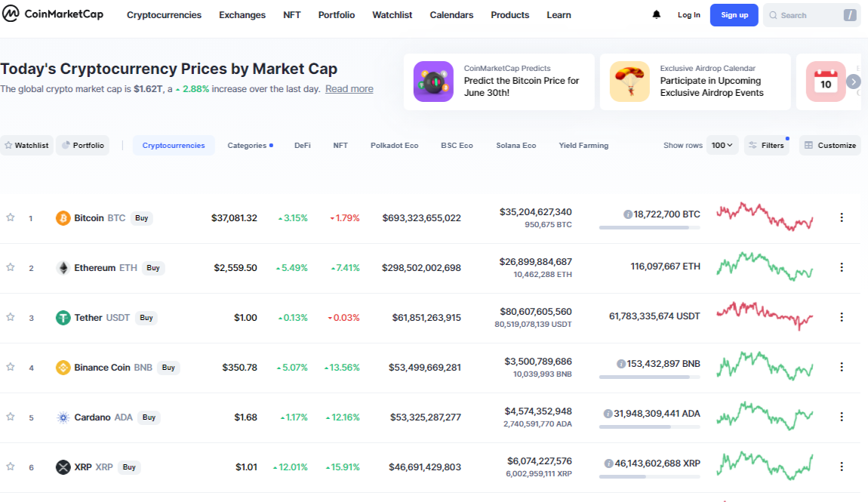
Task: Click the Buy button next to Bitcoin
Action: click(142, 218)
